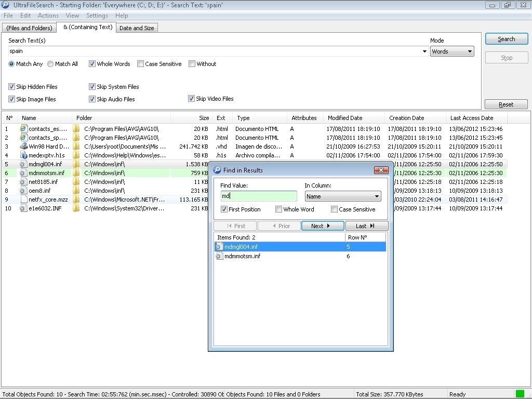Click the HTML file icon for contacts_sp
The height and width of the screenshot is (399, 532).
point(23,137)
